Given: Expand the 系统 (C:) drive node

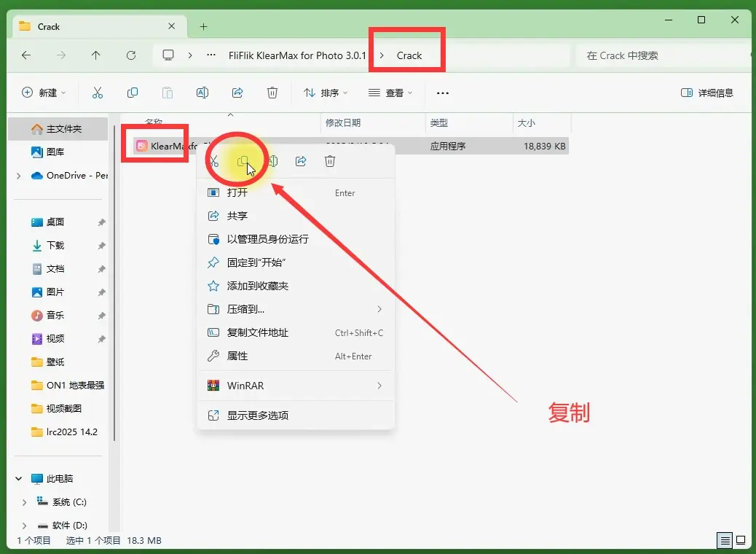Looking at the screenshot, I should (x=24, y=502).
